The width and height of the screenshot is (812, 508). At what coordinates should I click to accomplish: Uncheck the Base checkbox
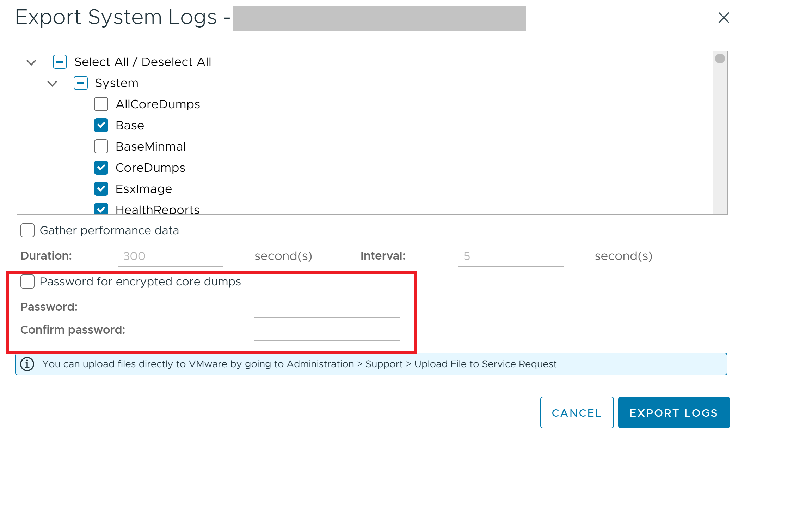(101, 125)
